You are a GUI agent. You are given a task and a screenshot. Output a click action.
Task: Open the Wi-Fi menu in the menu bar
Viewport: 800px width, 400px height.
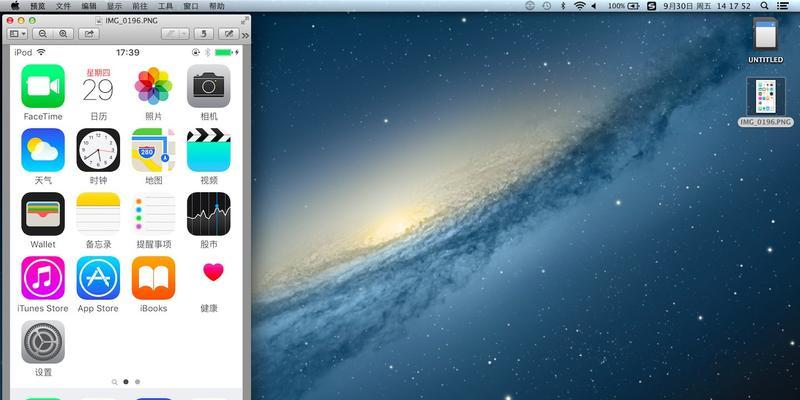click(579, 6)
